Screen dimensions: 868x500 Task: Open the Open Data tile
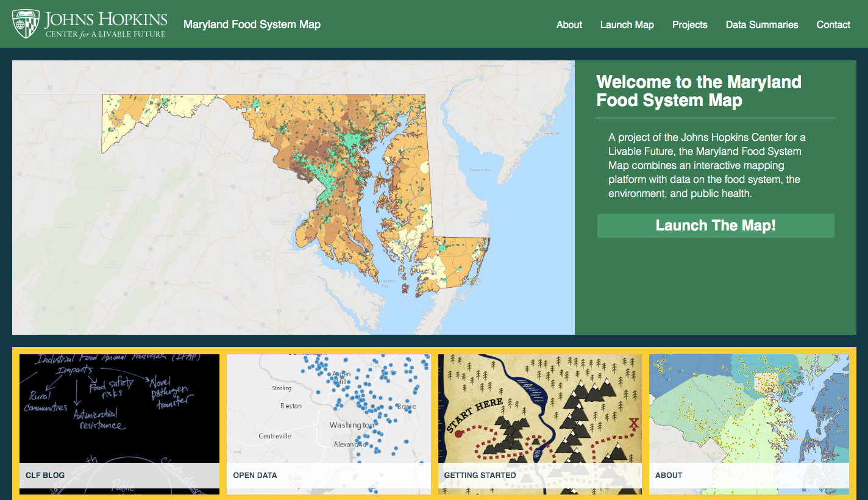[329, 424]
